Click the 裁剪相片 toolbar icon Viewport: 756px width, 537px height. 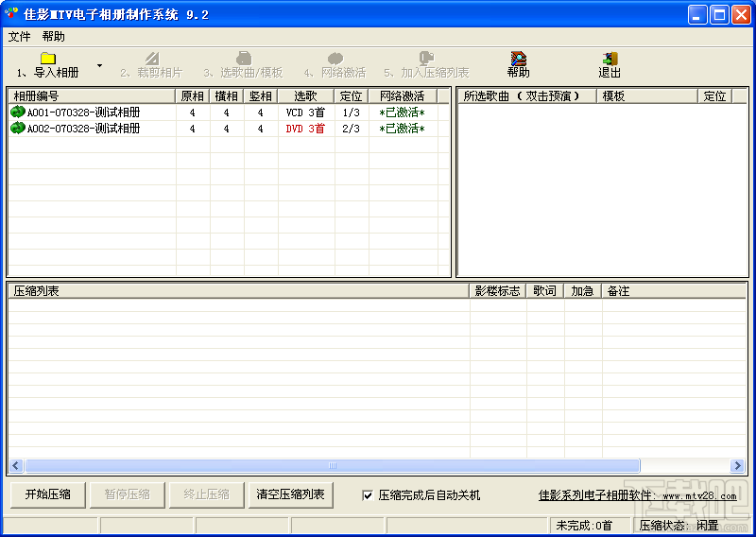tap(152, 59)
